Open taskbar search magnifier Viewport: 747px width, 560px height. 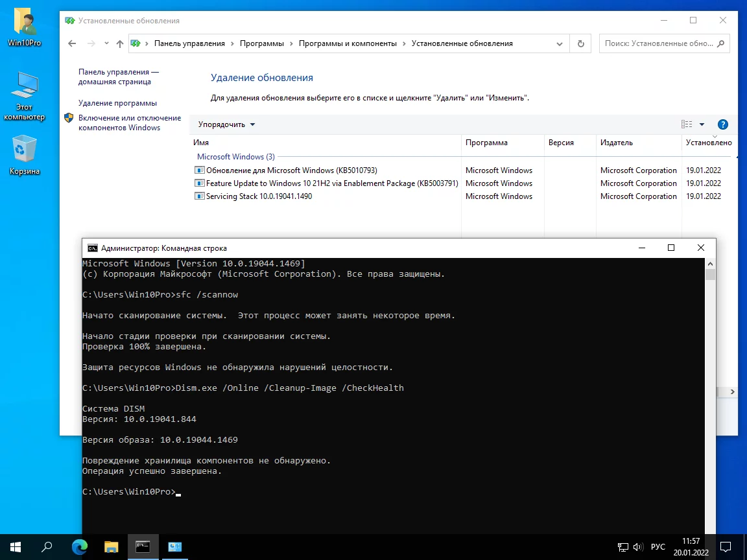47,546
